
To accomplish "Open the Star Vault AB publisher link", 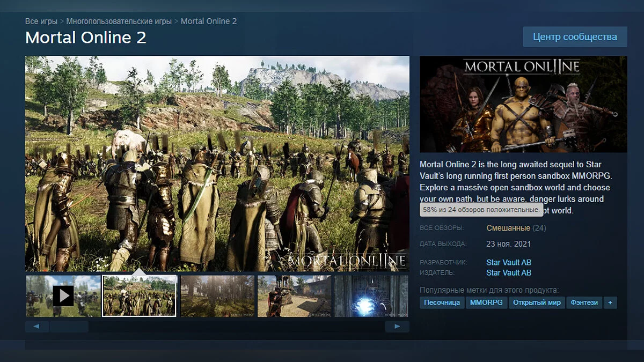I will [x=509, y=272].
